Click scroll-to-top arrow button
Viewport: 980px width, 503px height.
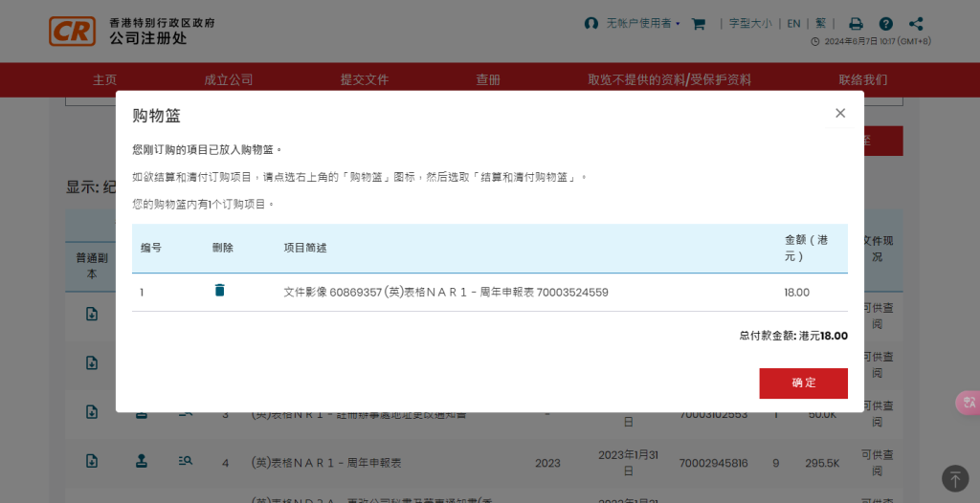coord(955,479)
